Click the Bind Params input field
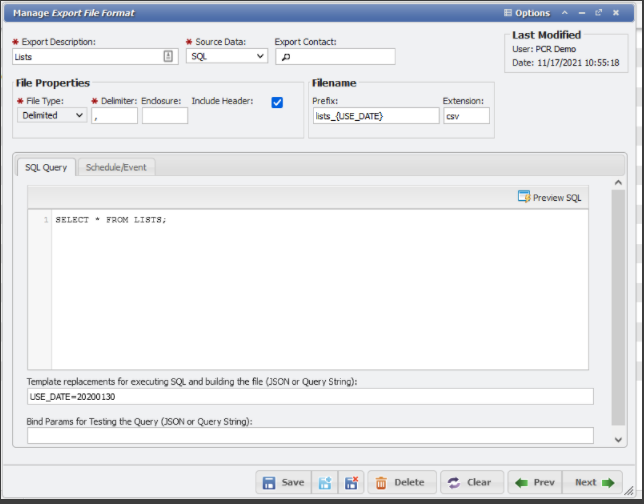644x504 pixels. (310, 436)
